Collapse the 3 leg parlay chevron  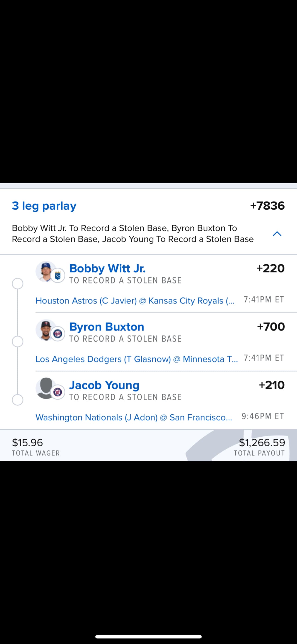tap(277, 234)
